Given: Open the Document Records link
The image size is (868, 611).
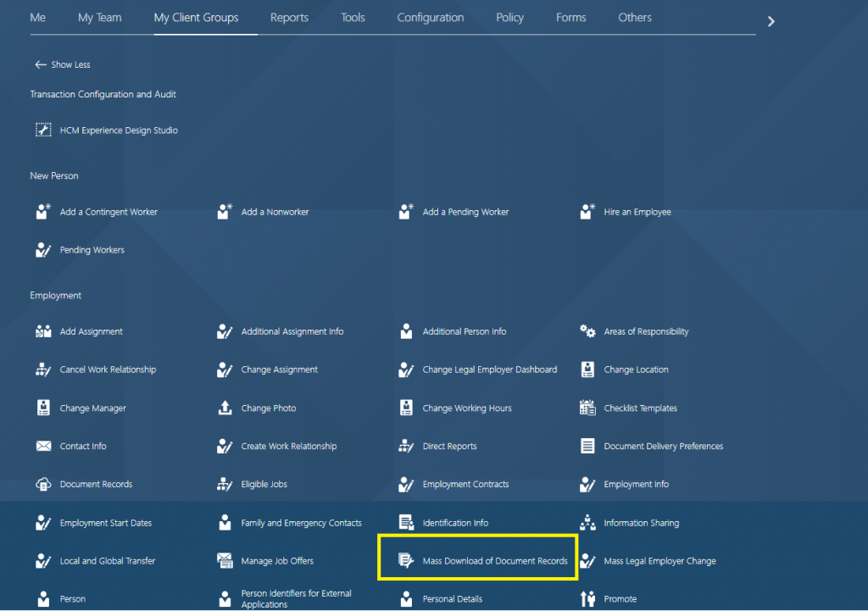Looking at the screenshot, I should tap(96, 484).
